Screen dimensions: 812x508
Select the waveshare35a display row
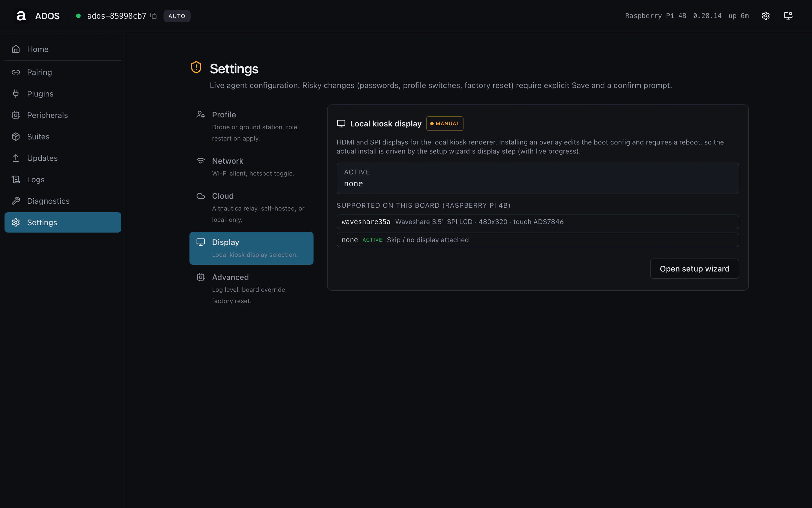538,222
